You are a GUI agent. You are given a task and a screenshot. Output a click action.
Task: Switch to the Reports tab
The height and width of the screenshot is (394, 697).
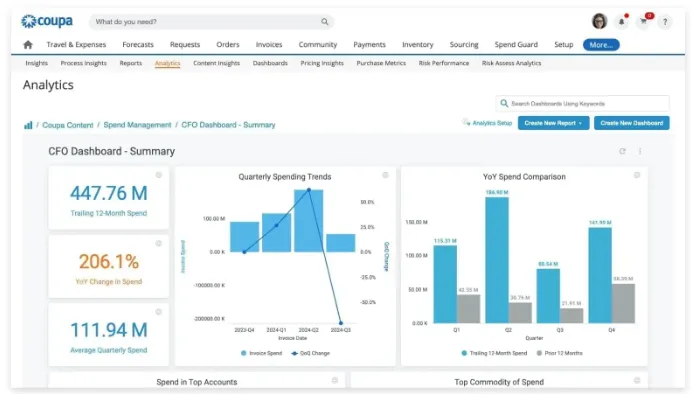tap(131, 63)
